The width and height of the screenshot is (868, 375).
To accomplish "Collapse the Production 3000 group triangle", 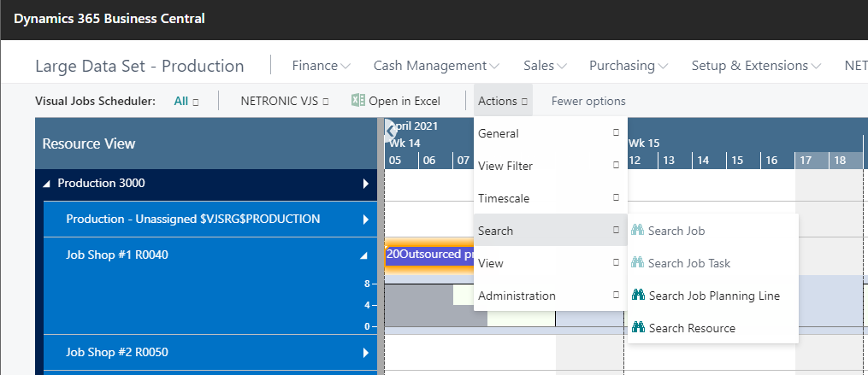I will click(46, 184).
